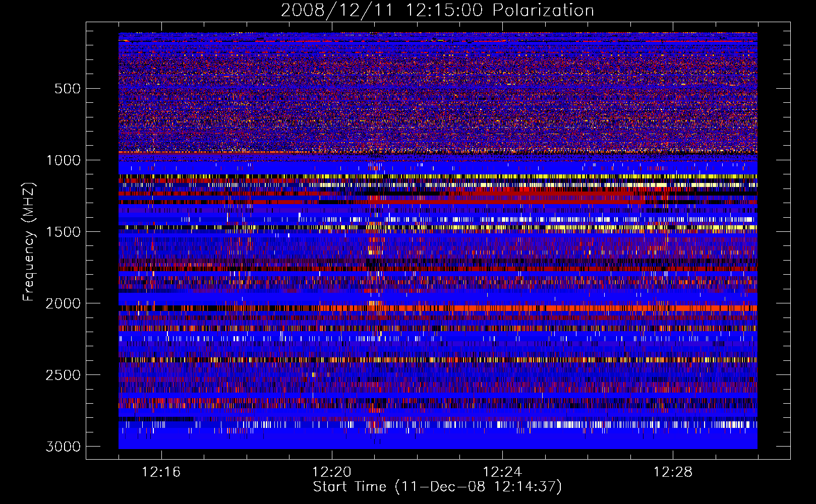Click the 2000 frequency tick label
816x504 pixels.
(x=63, y=303)
